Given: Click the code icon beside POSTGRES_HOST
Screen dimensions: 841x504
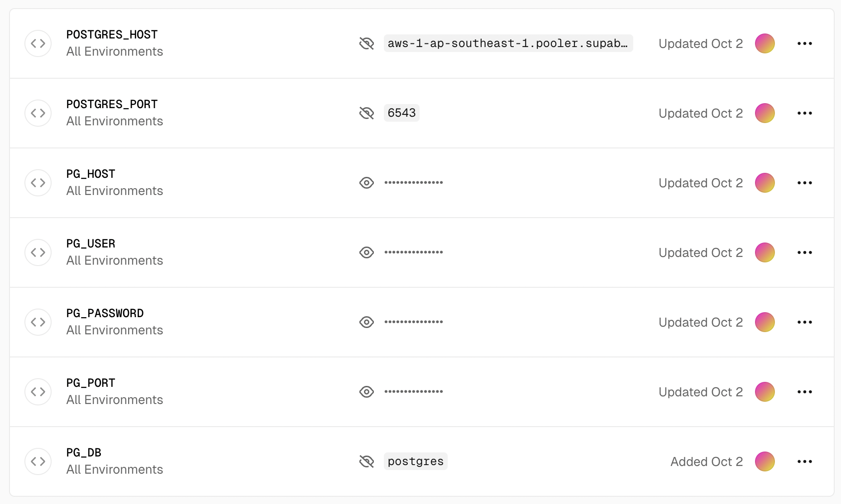Looking at the screenshot, I should [38, 43].
